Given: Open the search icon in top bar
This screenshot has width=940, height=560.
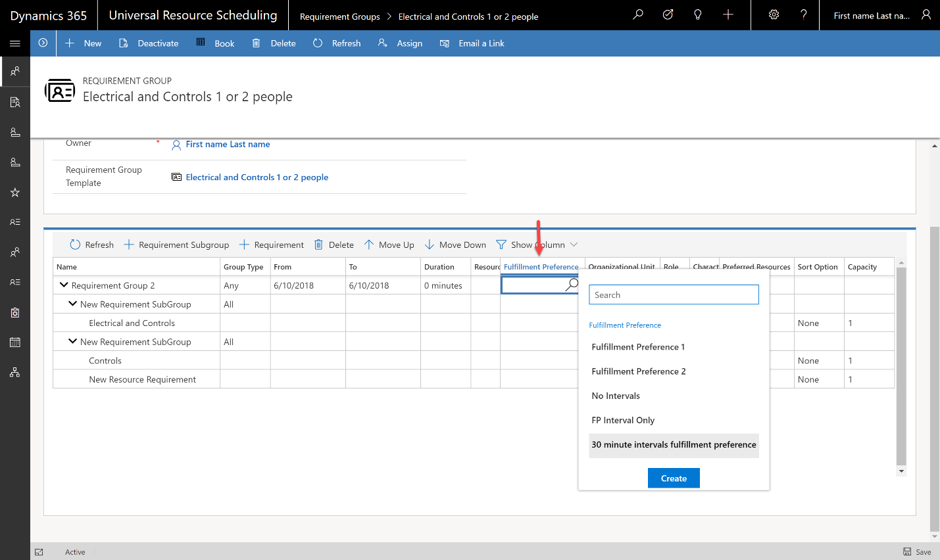Looking at the screenshot, I should (x=637, y=14).
